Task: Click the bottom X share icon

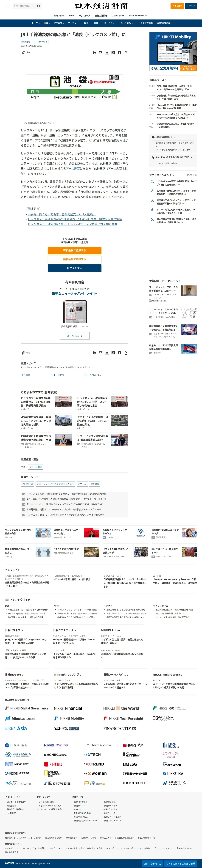Action: (x=113, y=353)
